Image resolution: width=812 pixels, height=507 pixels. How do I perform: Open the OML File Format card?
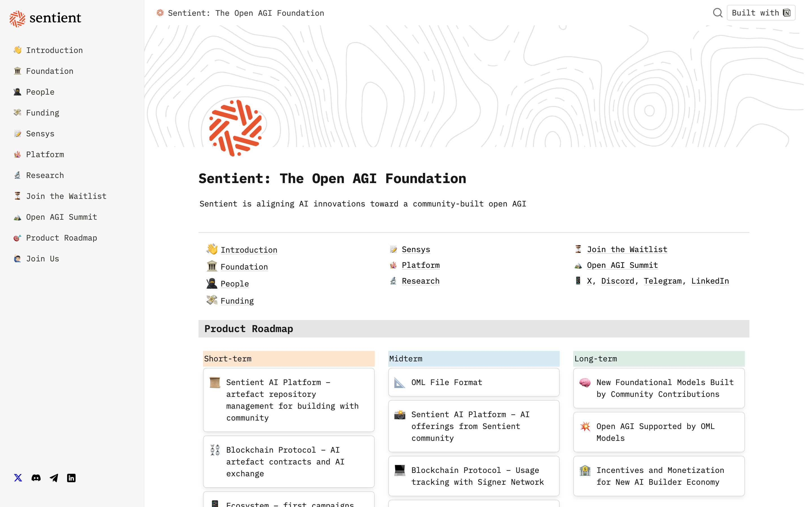[473, 382]
